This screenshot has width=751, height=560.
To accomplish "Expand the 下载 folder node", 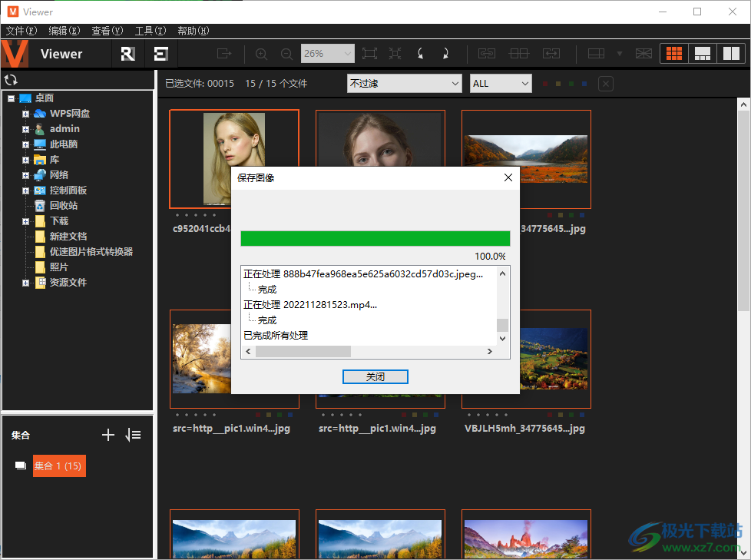I will pyautogui.click(x=26, y=221).
